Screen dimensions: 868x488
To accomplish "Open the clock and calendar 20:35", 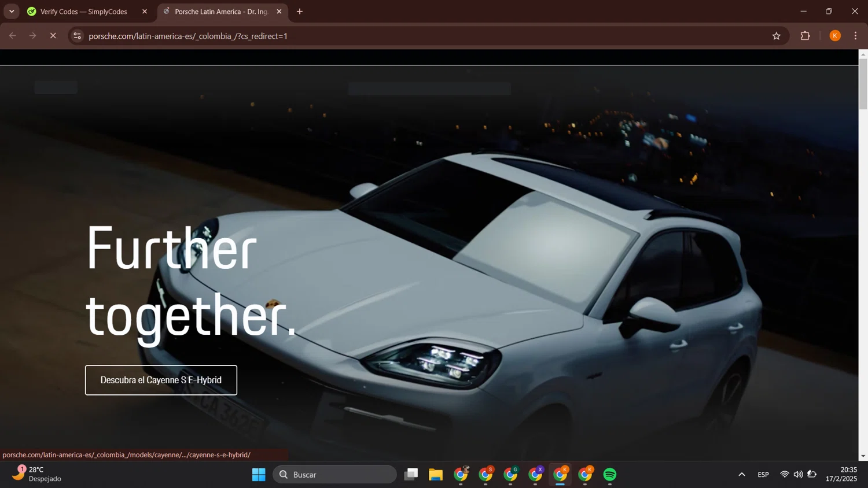I will pyautogui.click(x=841, y=474).
